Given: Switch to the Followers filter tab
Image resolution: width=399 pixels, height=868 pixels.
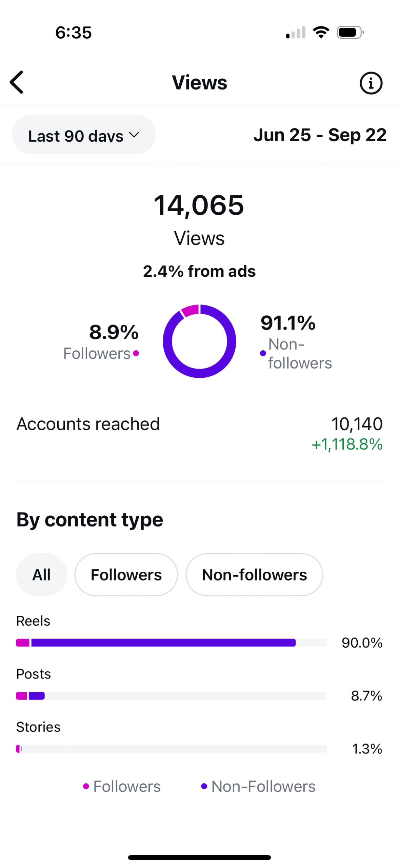Looking at the screenshot, I should 126,574.
